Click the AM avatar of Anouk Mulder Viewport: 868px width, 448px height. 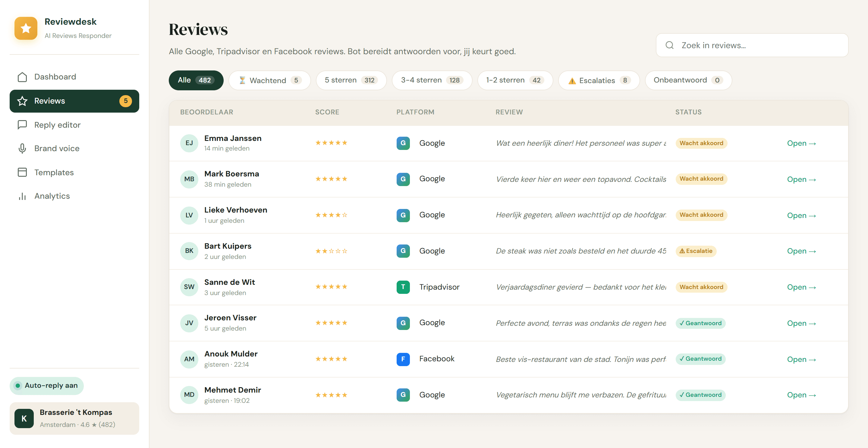point(189,359)
